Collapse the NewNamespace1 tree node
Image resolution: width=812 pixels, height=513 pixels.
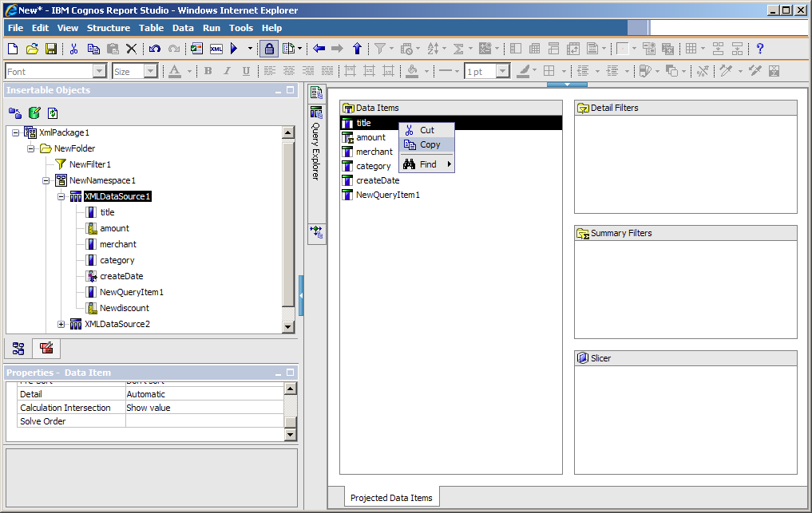point(46,180)
